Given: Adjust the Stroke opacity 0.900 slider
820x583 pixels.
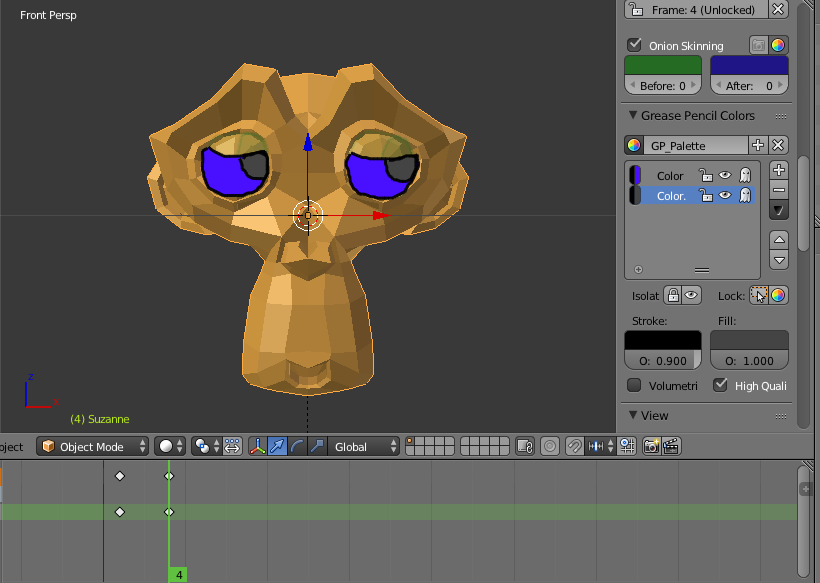Looking at the screenshot, I should tap(663, 360).
